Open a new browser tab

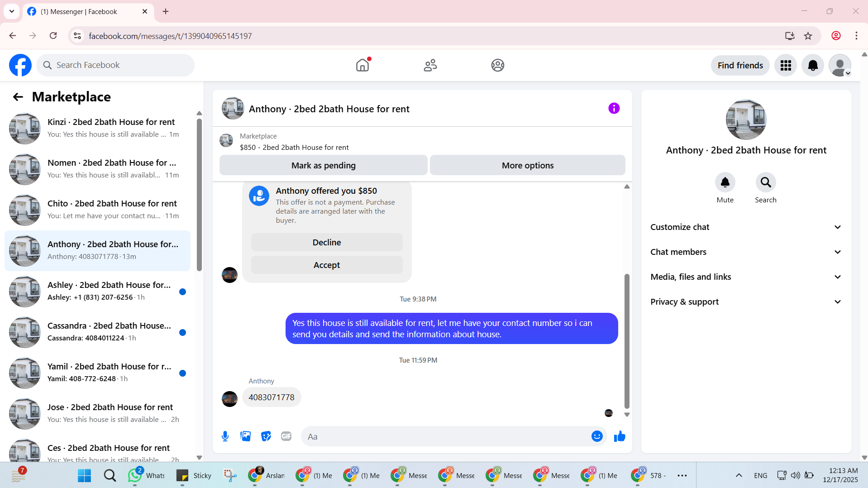click(166, 11)
